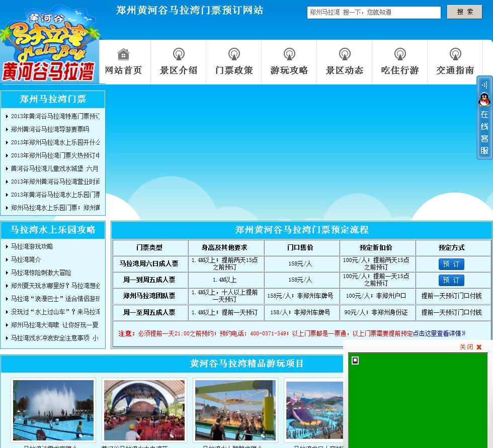This screenshot has width=493, height=448.
Task: Open the 景区动态 menu item
Action: 345,70
